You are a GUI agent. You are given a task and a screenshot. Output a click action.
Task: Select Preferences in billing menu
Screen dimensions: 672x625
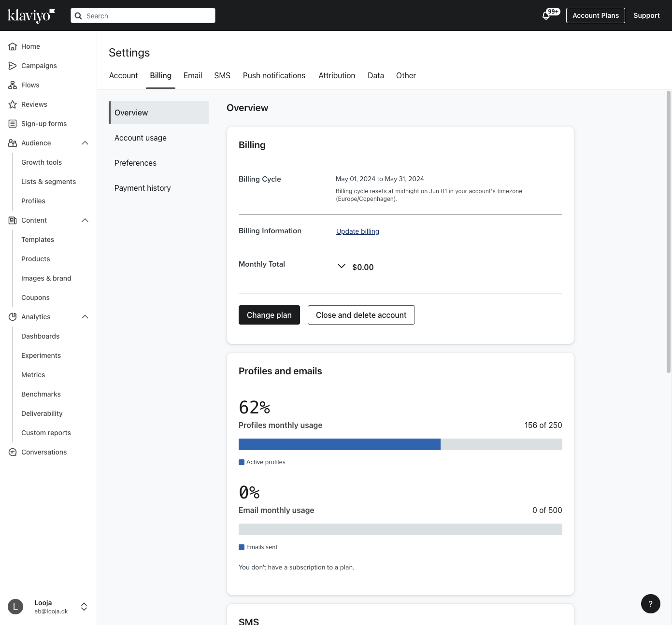[x=159, y=163]
